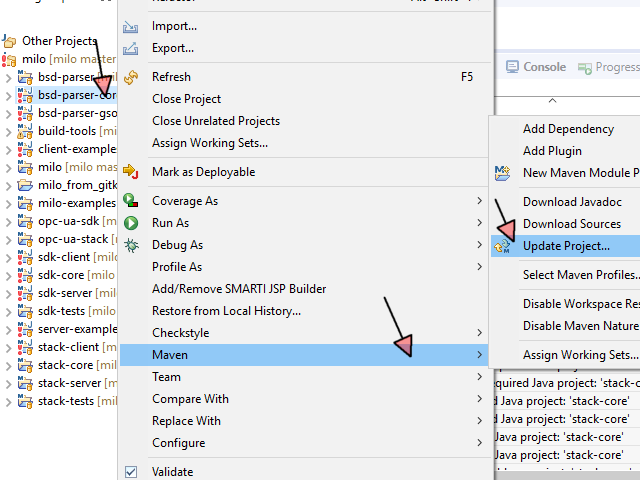640x480 pixels.
Task: Expand the build-tools tree node
Action: click(8, 131)
